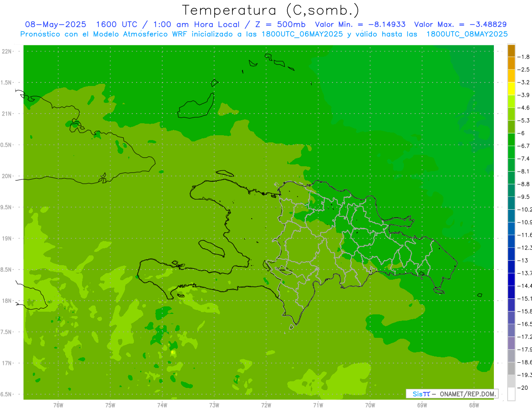The width and height of the screenshot is (532, 411).
Task: Click the '-5.3' colorbar value label
Action: pos(524,120)
